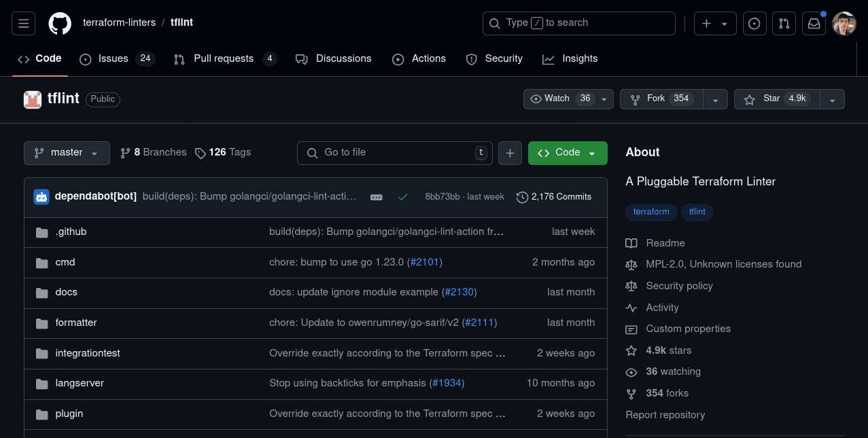Open the issues inbox icon in header
This screenshot has height=438, width=868.
coord(754,23)
